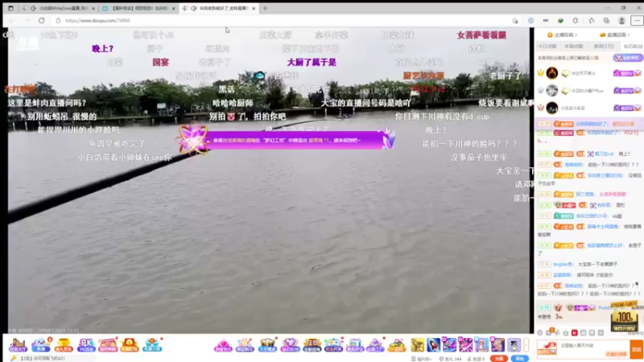Switch to the 钻石粉丝 tab
The image size is (644, 362).
633,47
